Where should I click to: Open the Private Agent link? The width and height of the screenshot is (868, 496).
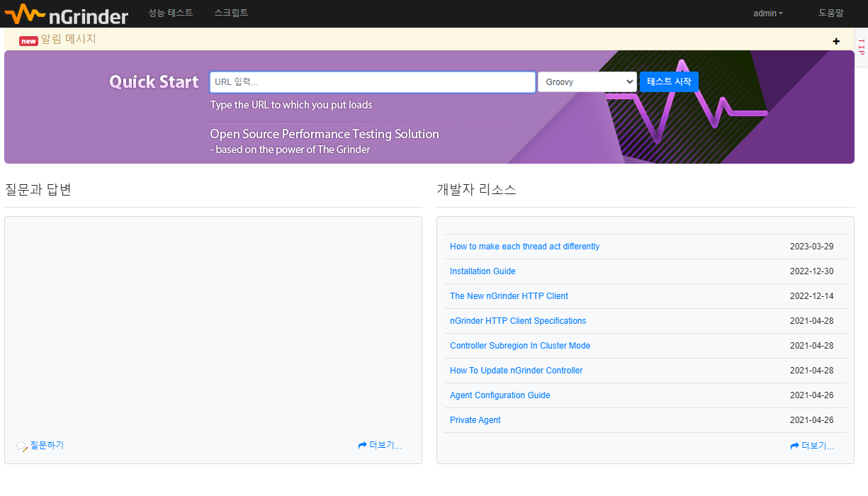(x=475, y=420)
